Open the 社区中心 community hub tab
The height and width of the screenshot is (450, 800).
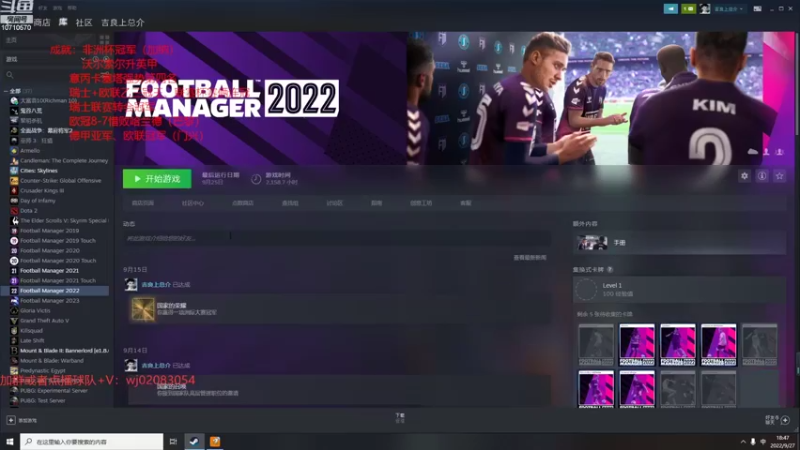point(192,203)
